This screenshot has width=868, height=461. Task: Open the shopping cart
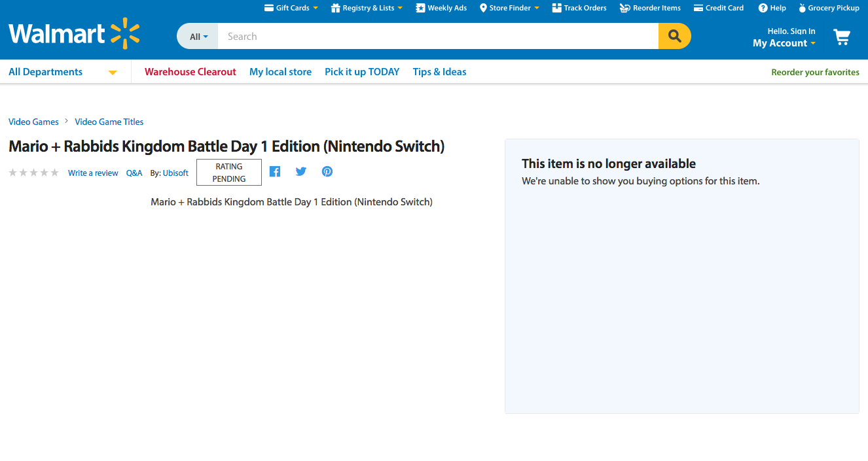tap(842, 37)
